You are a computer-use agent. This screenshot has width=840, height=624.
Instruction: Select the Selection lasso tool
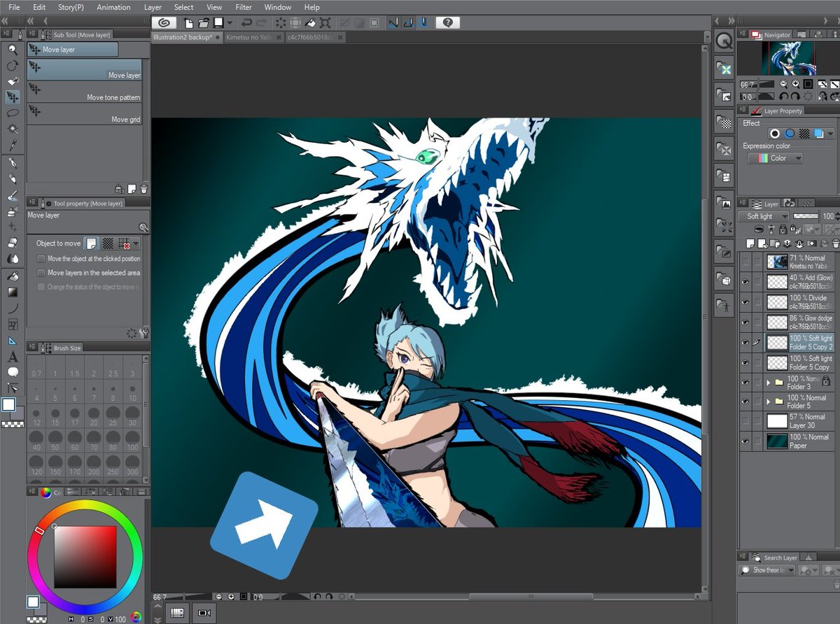point(12,113)
